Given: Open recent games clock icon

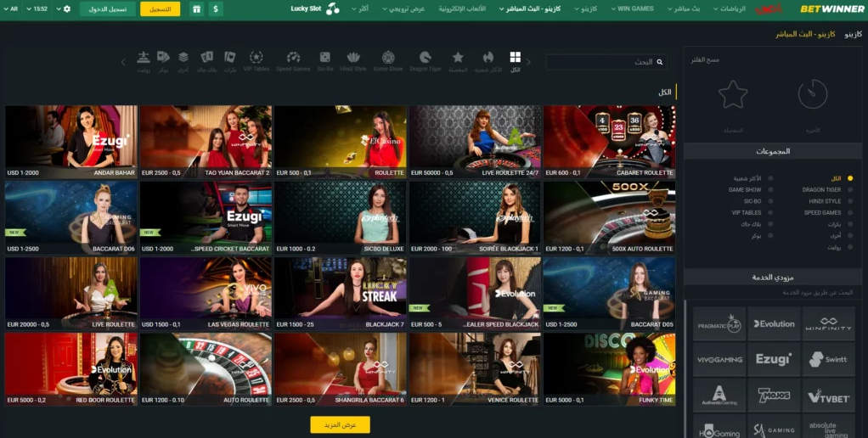Looking at the screenshot, I should (x=813, y=95).
